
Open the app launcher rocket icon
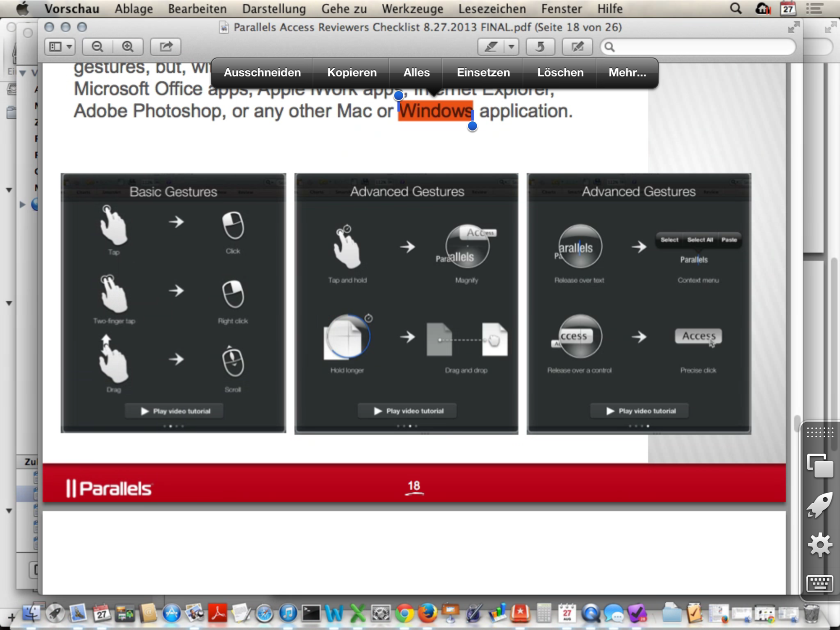coord(819,505)
